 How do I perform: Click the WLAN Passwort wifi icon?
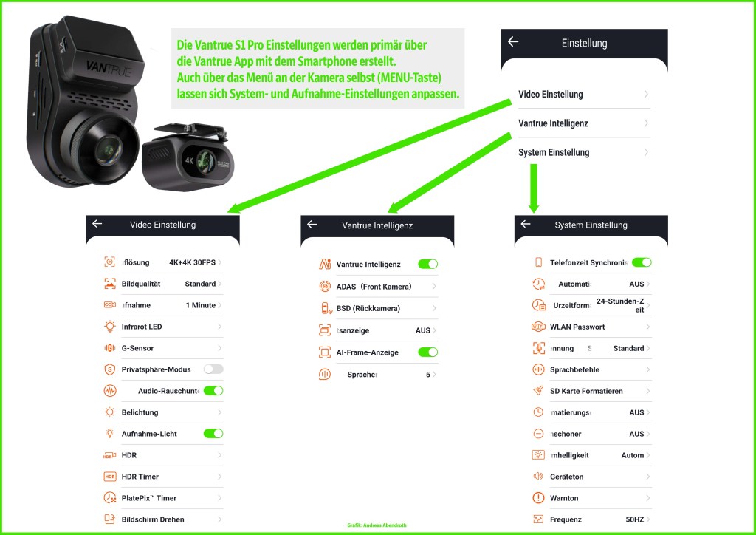[x=538, y=327]
